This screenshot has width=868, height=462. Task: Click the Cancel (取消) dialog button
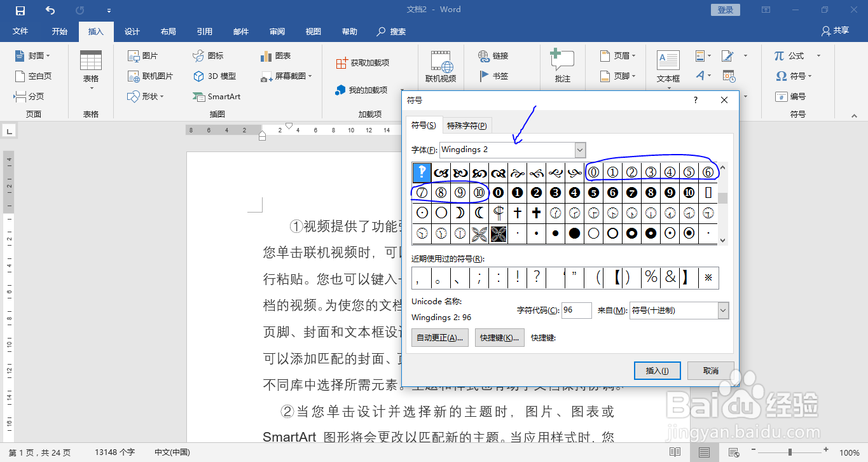coord(711,370)
